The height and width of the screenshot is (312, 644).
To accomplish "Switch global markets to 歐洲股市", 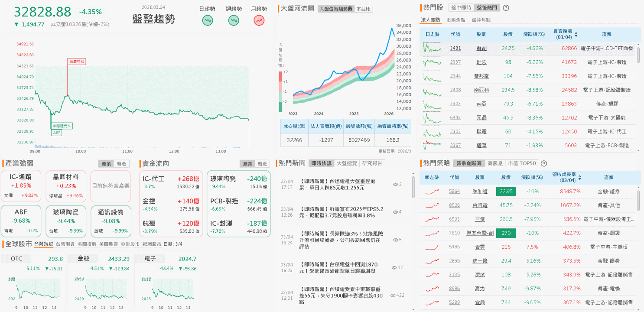I will pyautogui.click(x=152, y=244).
